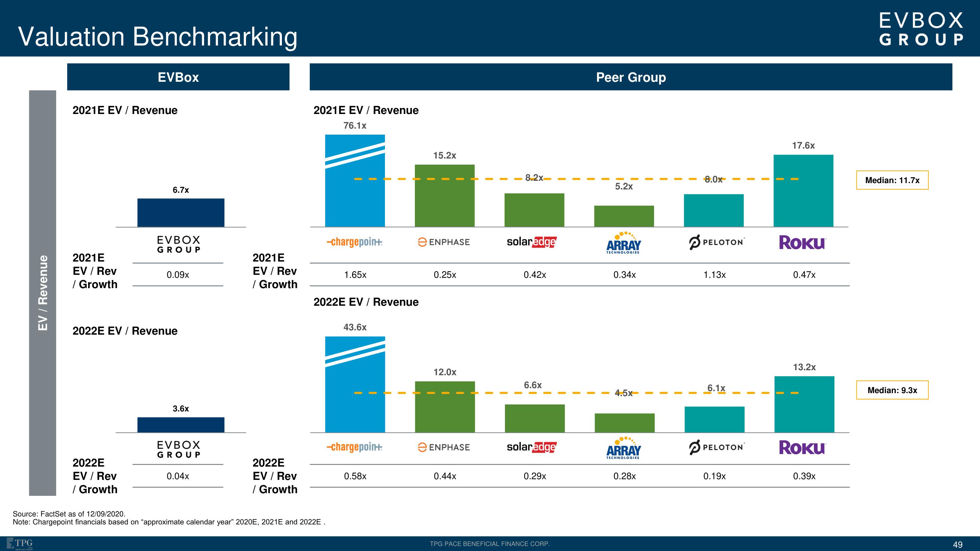Click the EVBOX GROUP logo in header
The width and height of the screenshot is (980, 551).
[x=921, y=29]
